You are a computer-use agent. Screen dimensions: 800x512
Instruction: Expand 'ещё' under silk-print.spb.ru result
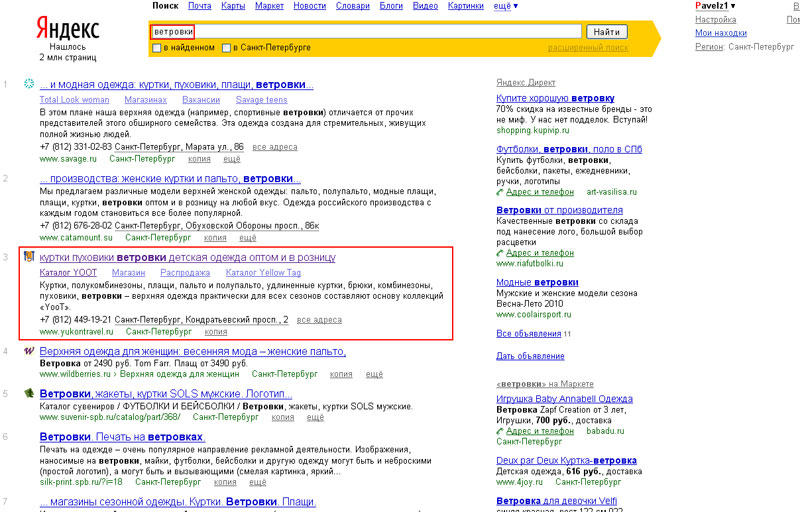point(258,482)
